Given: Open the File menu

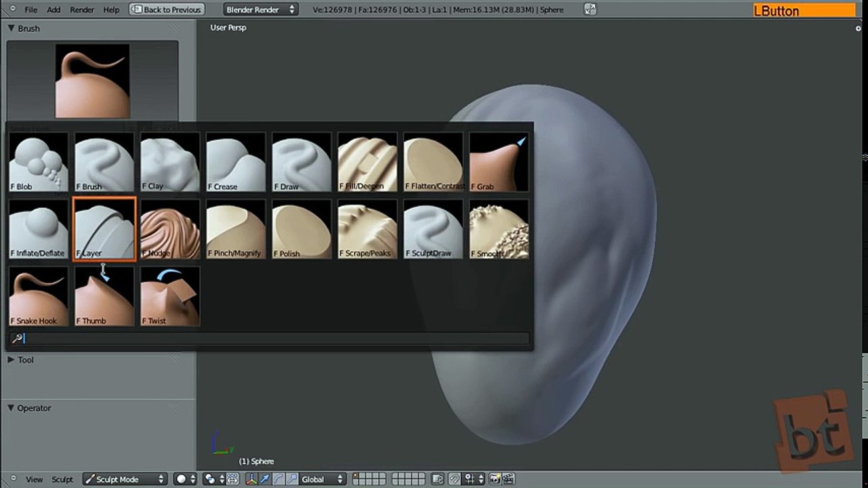Looking at the screenshot, I should point(31,9).
